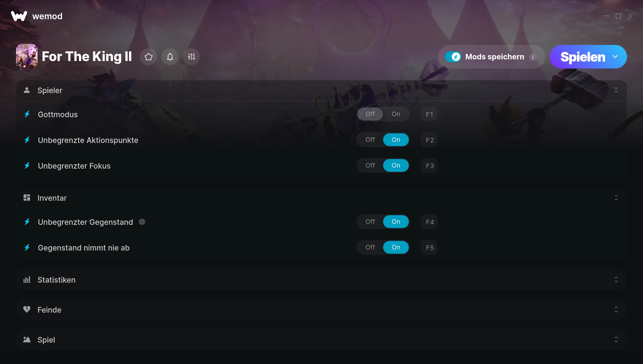Click the info icon next to Unbegrenzter Gegenstand
This screenshot has height=364, width=643.
[x=142, y=222]
